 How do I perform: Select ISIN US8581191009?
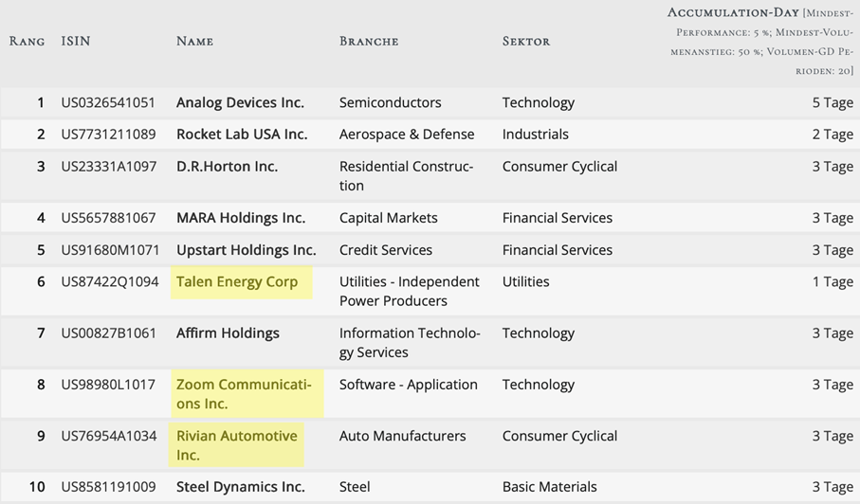coord(109,487)
